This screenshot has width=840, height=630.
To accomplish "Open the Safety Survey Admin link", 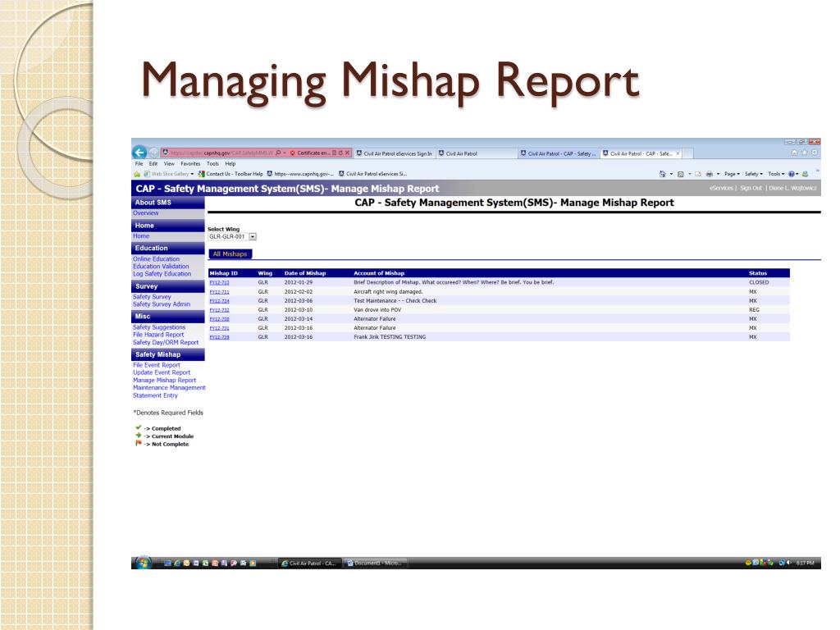I will tap(162, 304).
